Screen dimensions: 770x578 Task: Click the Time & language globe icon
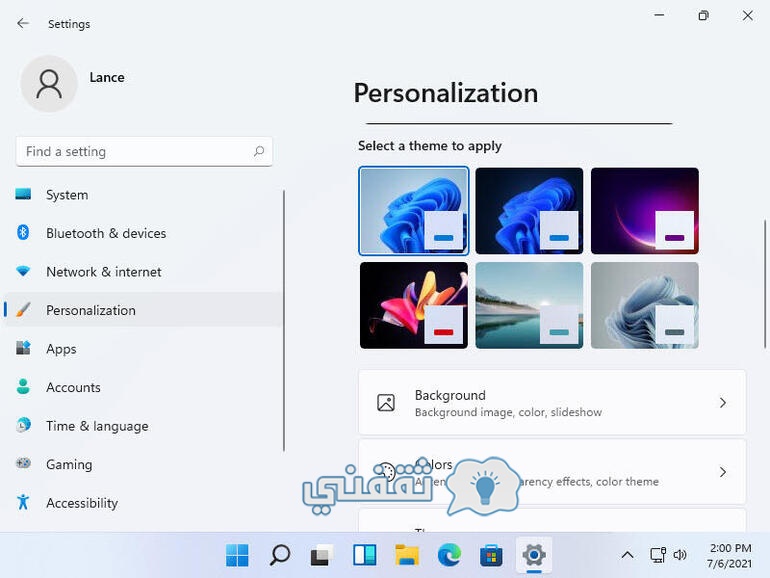pos(23,425)
